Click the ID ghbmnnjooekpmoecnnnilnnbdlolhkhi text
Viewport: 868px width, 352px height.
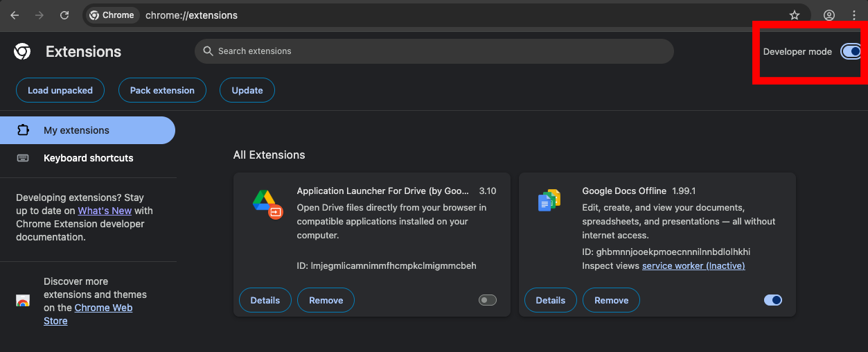click(x=666, y=252)
